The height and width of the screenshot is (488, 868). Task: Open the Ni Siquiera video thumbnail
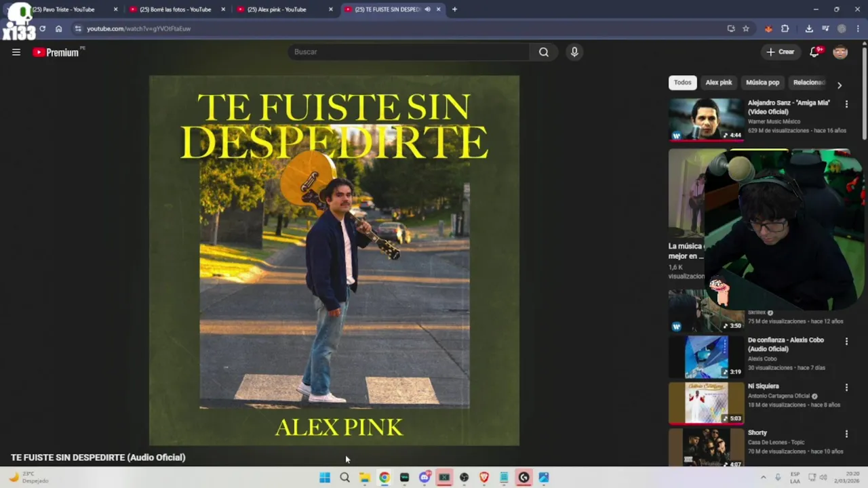tap(706, 403)
